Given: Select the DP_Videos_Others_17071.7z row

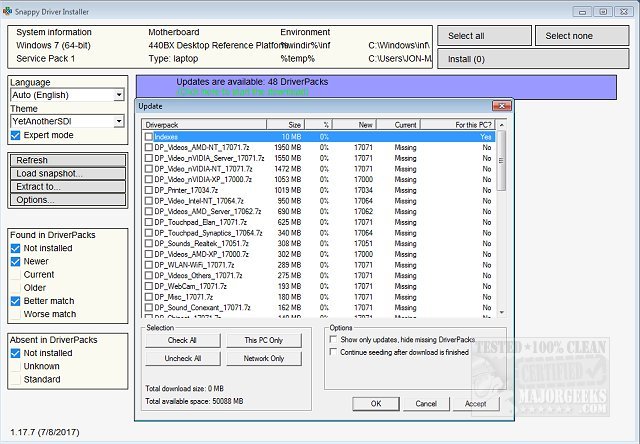Looking at the screenshot, I should coord(318,275).
